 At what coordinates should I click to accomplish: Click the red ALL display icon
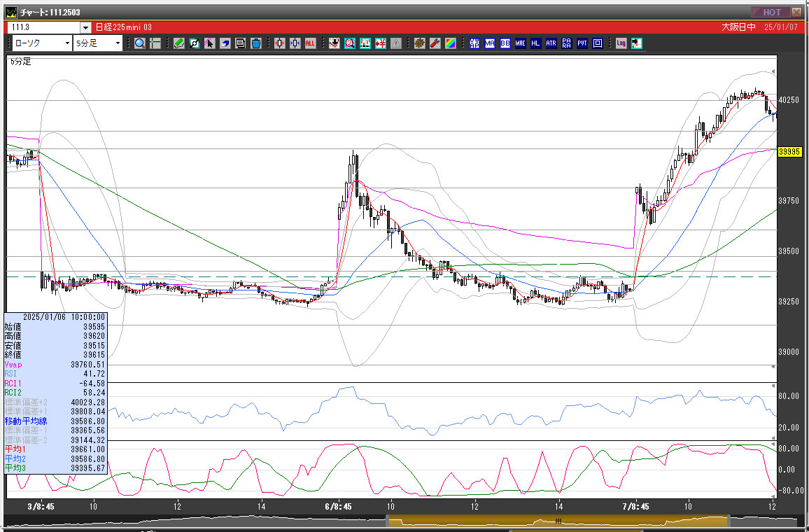[x=310, y=43]
